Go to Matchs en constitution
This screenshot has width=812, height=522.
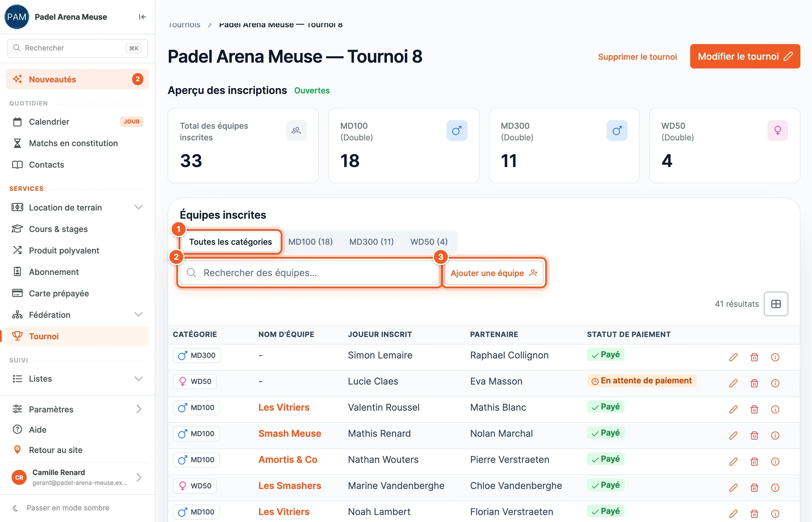coord(77,143)
